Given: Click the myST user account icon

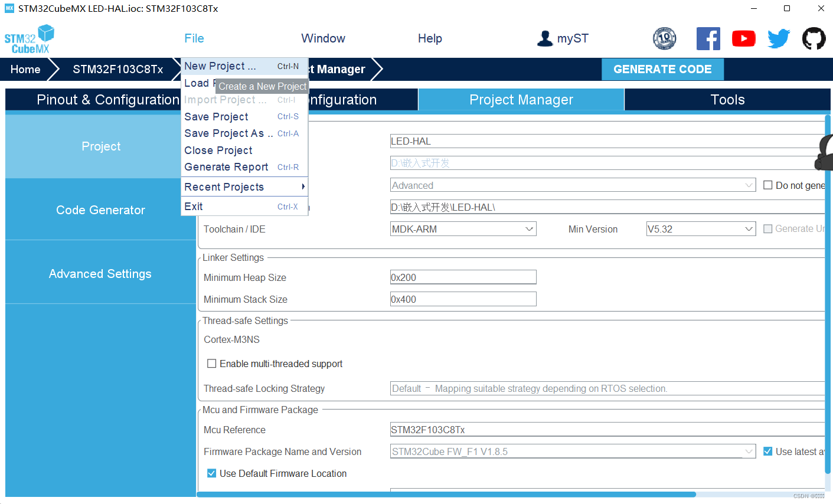Looking at the screenshot, I should [x=545, y=38].
